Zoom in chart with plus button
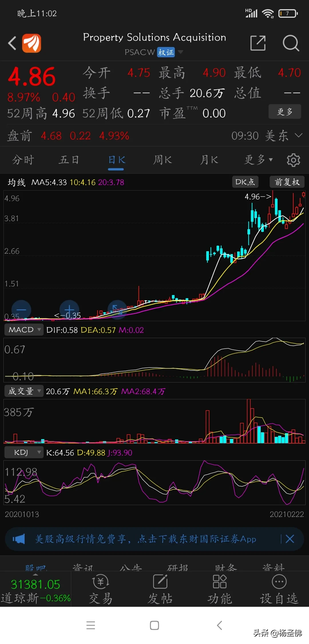 69,310
